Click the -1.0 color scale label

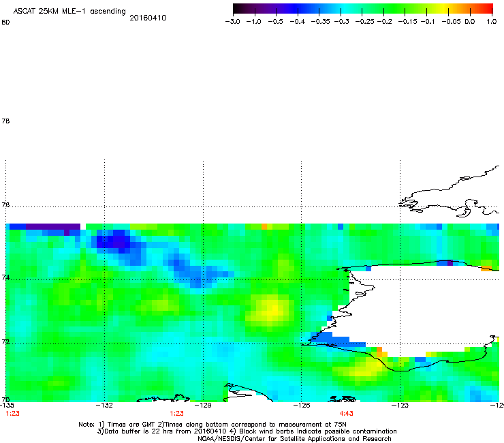point(253,22)
